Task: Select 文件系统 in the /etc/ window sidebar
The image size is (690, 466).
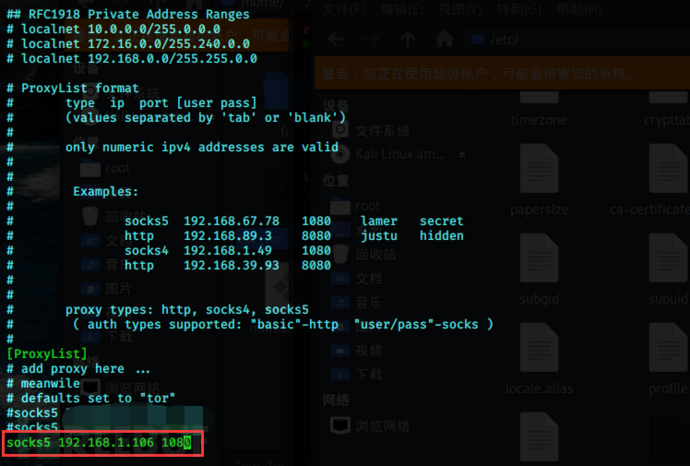Action: (x=372, y=131)
